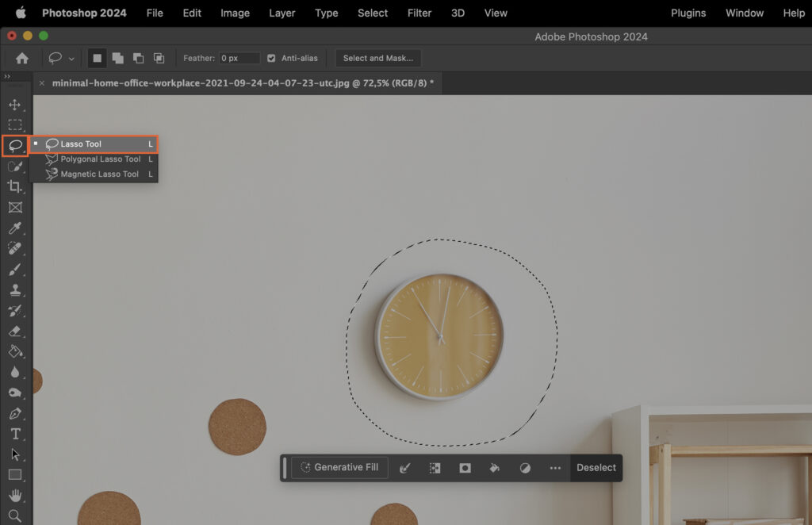Open the more options menu in contextual taskbar
Viewport: 812px width, 525px height.
pyautogui.click(x=555, y=468)
